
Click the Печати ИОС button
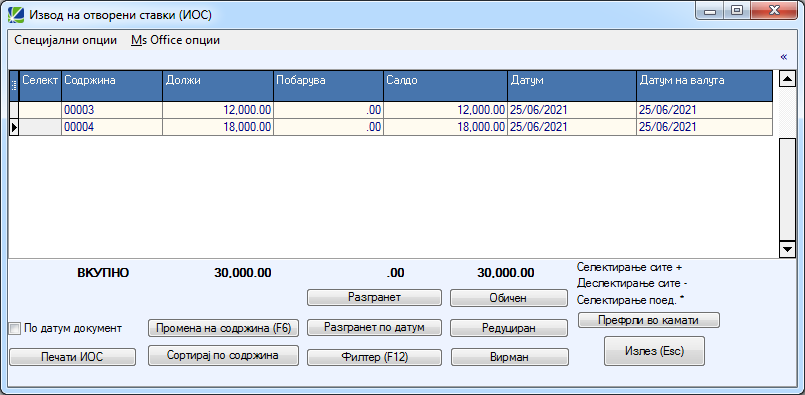pyautogui.click(x=72, y=357)
